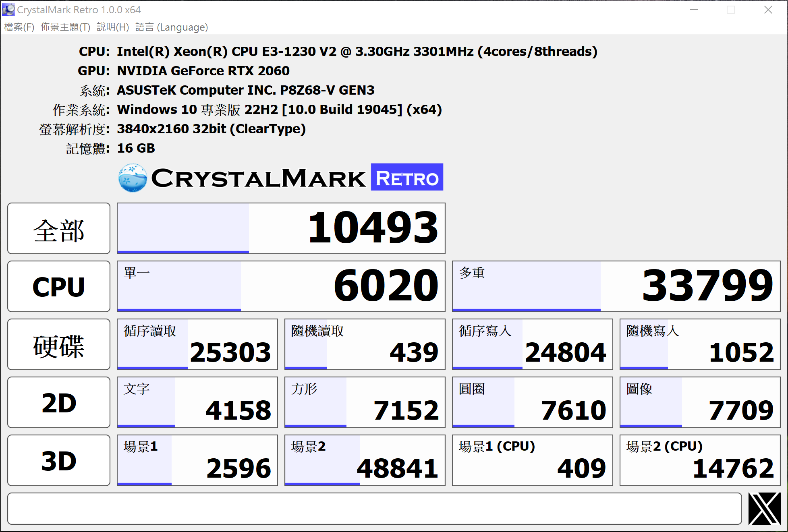Open the 佈景主題(T) theme menu
The width and height of the screenshot is (788, 532).
click(x=65, y=27)
